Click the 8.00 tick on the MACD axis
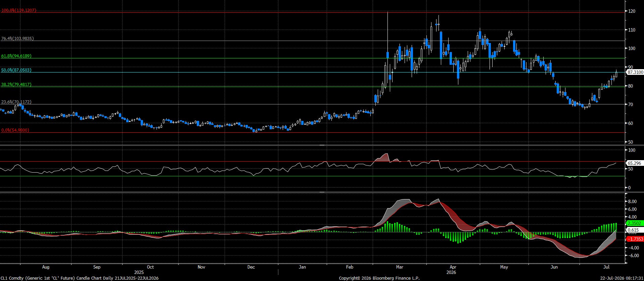Screen dimensions: 644x281 [632, 201]
